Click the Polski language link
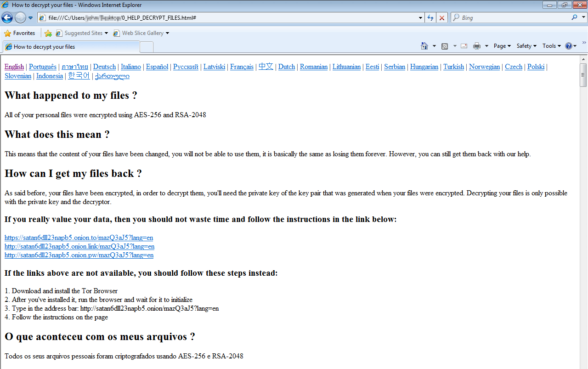Viewport: 588px width, 369px height. (536, 67)
